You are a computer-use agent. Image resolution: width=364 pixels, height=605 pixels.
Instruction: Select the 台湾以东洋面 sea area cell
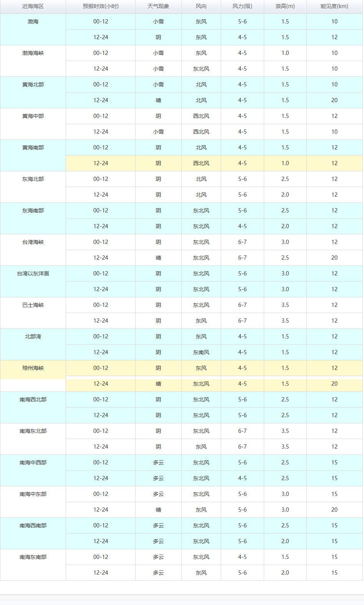coord(33,274)
